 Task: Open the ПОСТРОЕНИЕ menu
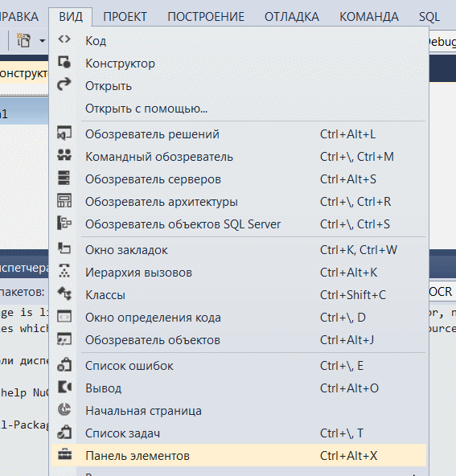[206, 17]
